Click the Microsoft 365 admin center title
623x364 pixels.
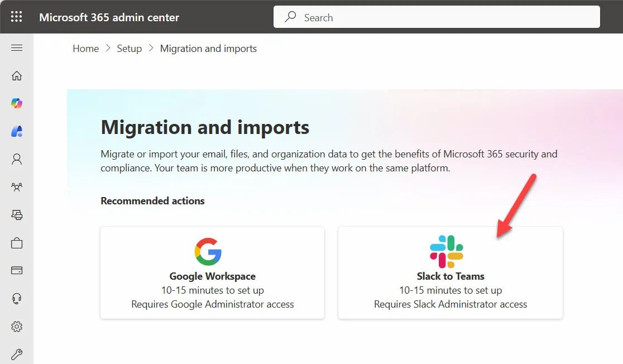point(109,17)
